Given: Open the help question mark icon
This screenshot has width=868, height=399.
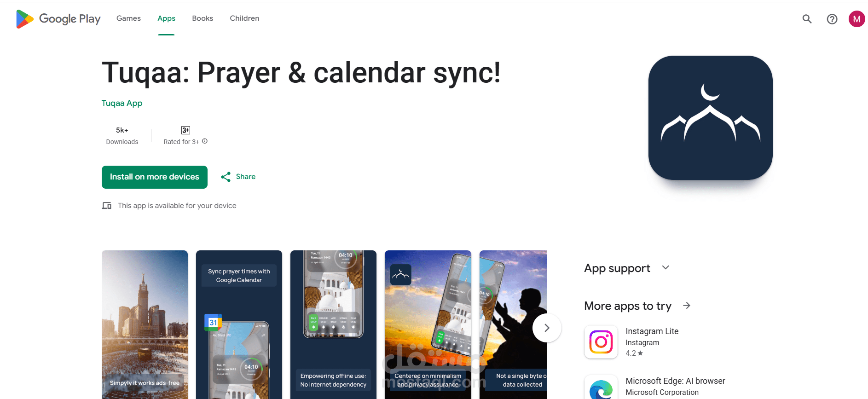Looking at the screenshot, I should (x=832, y=19).
